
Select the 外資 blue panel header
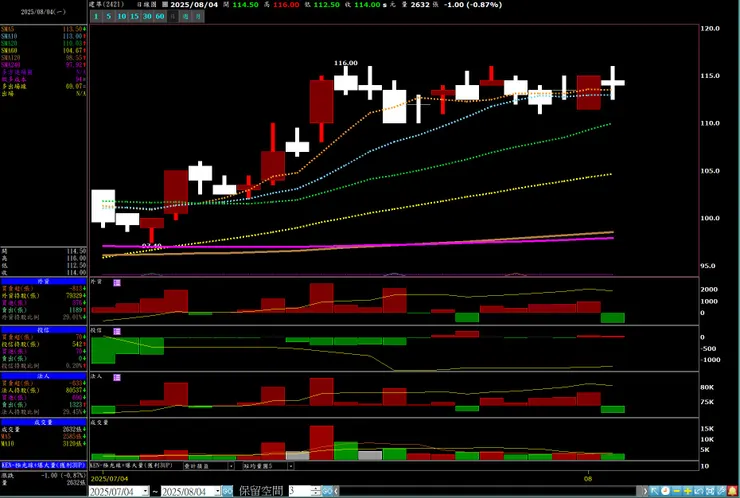[43, 281]
